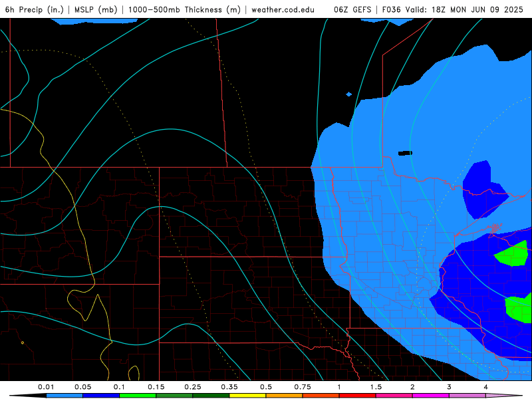Click the 0.05 legend value
Screen dimensions: 532x399
click(x=82, y=387)
